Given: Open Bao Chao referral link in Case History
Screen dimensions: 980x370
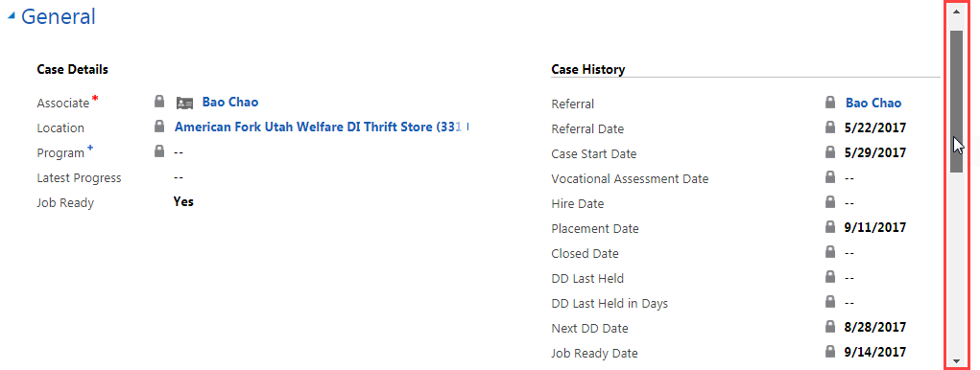Looking at the screenshot, I should click(x=873, y=103).
